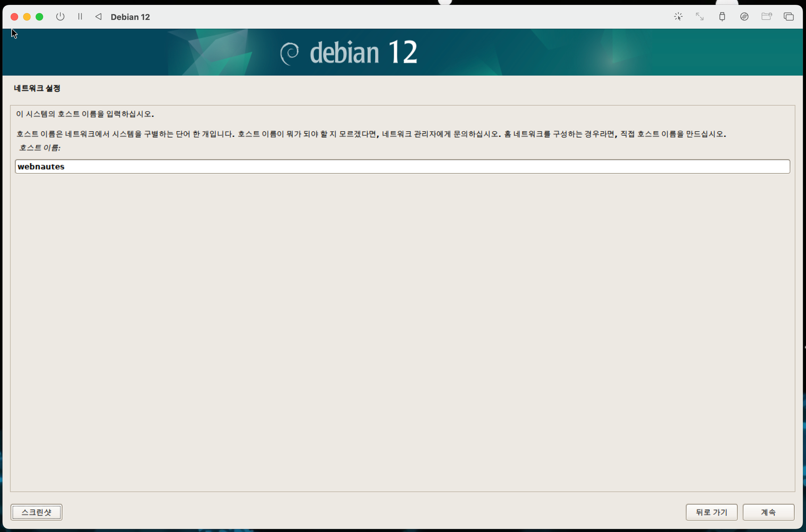Viewport: 806px width, 532px height.
Task: Open the CD/DVD drive image icon
Action: [744, 17]
